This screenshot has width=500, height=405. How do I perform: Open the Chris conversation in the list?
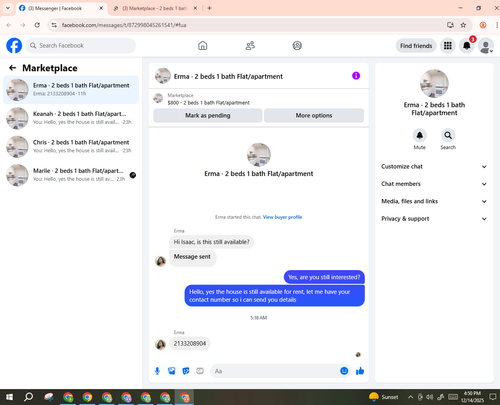[x=71, y=146]
